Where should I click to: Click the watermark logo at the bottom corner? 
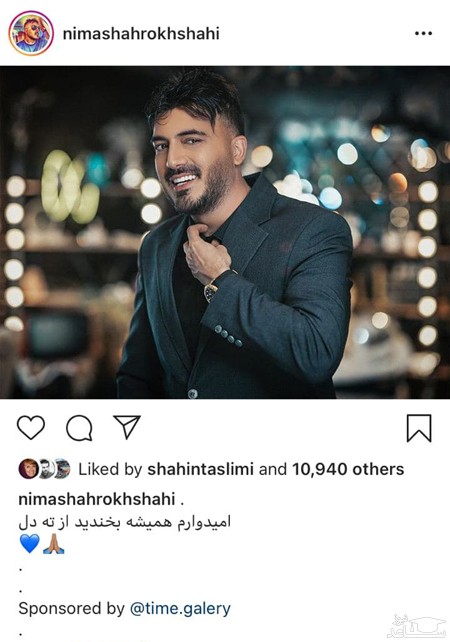click(418, 626)
